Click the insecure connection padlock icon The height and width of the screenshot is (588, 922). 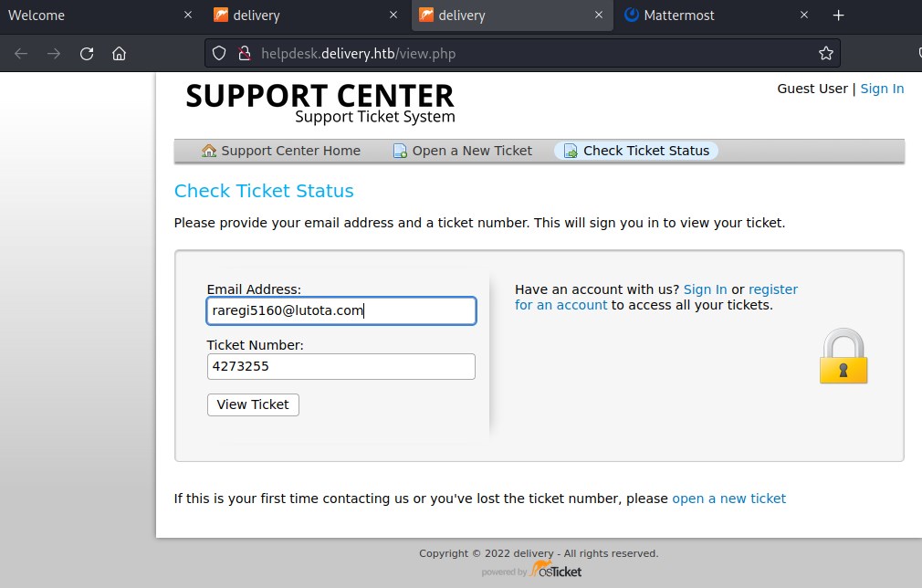click(244, 54)
